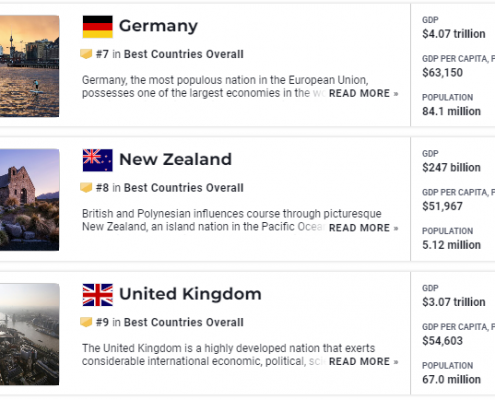Open the United Kingdom country title link
The image size is (495, 400).
pyautogui.click(x=190, y=294)
